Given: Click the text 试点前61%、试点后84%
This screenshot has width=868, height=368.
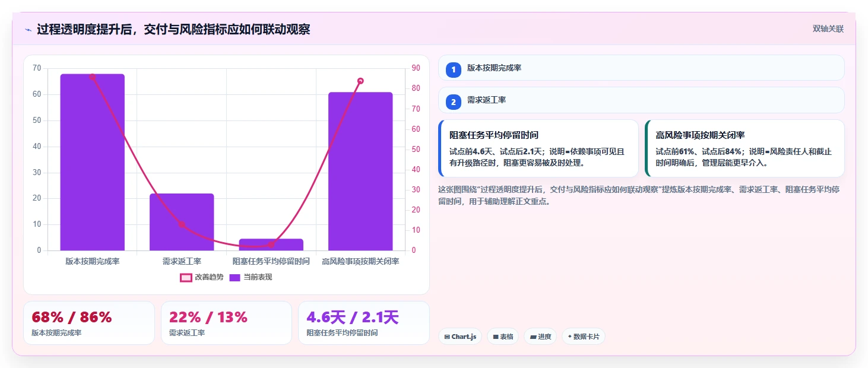Looking at the screenshot, I should click(x=699, y=152).
